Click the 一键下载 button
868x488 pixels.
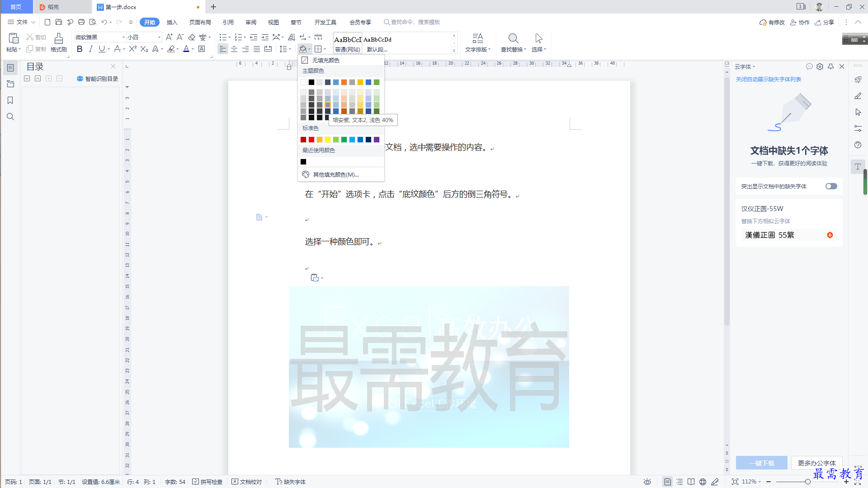click(x=761, y=463)
